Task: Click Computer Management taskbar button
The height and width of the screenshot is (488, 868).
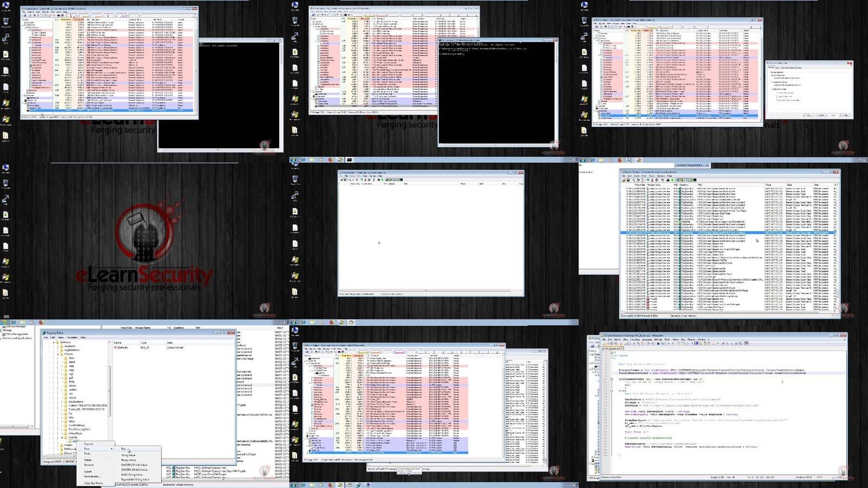Action: coord(690,164)
